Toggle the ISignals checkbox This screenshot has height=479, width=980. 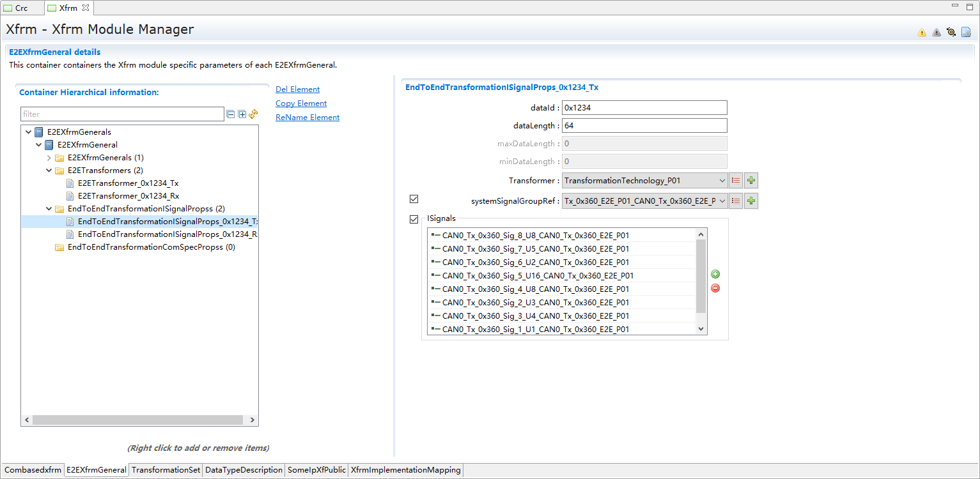[414, 220]
